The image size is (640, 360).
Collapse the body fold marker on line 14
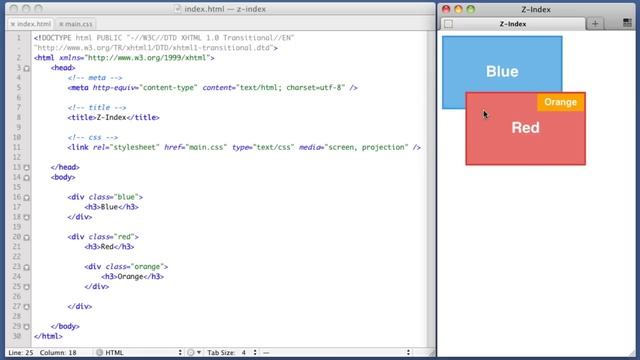point(27,178)
